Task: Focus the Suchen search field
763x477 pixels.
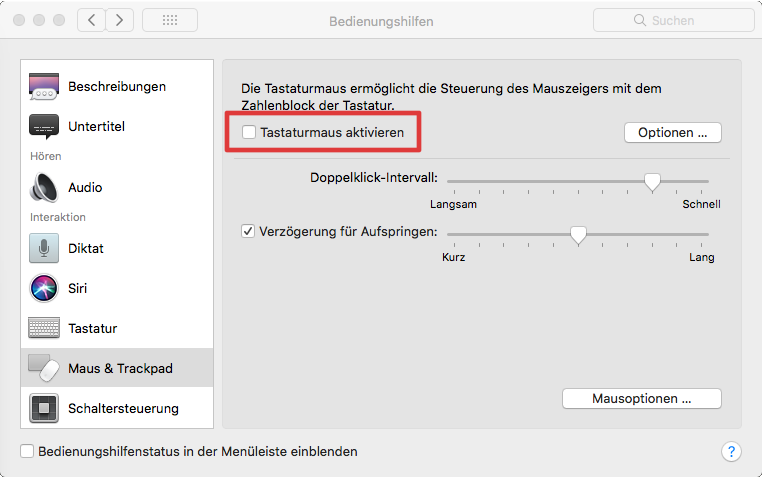Action: click(x=673, y=20)
